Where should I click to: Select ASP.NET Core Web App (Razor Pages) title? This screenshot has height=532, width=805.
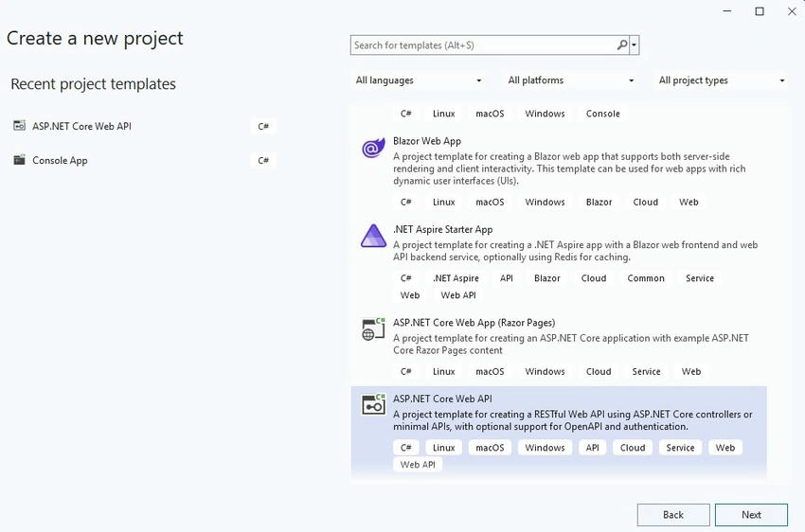[474, 323]
